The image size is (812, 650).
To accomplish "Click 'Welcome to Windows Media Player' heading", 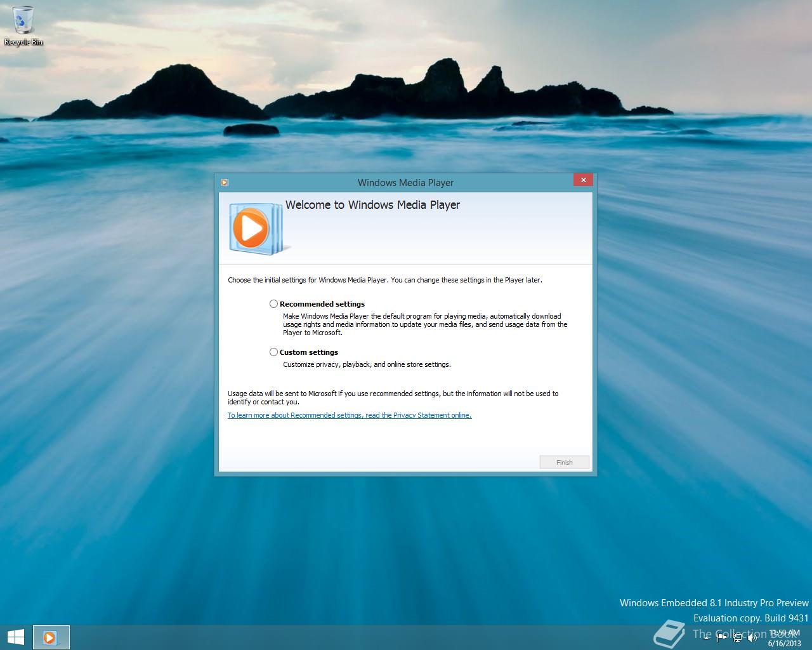I will 372,205.
